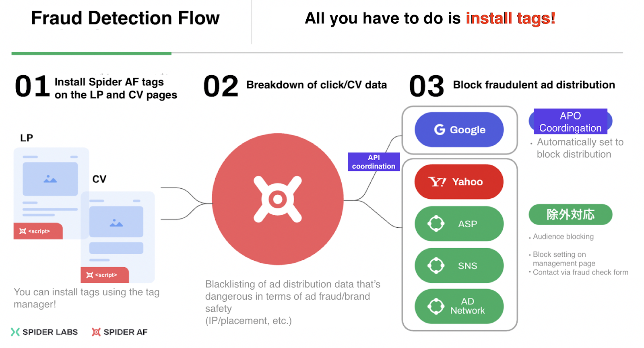
Task: Select the ASP green button
Action: [x=459, y=224]
